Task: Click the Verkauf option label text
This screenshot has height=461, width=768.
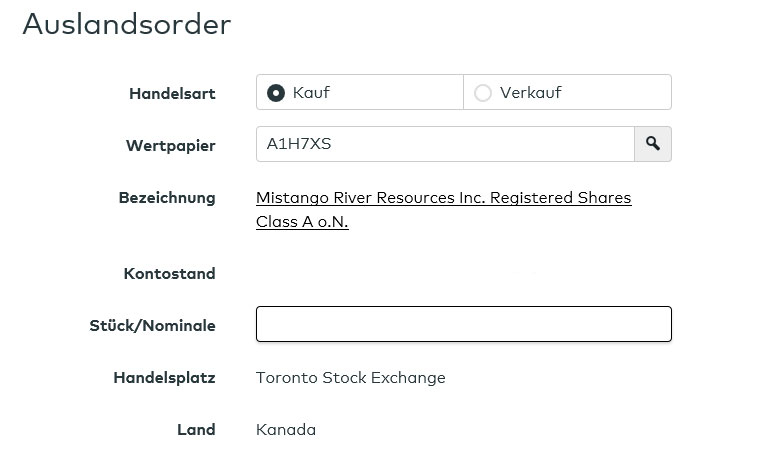Action: [530, 93]
